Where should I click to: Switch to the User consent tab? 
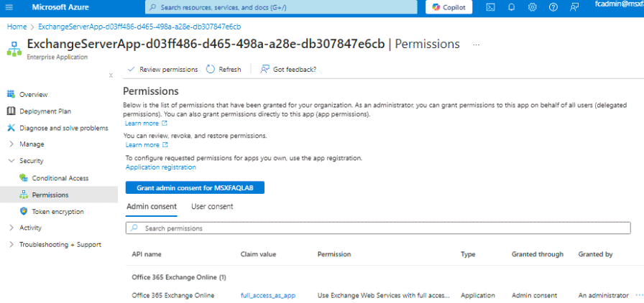212,207
